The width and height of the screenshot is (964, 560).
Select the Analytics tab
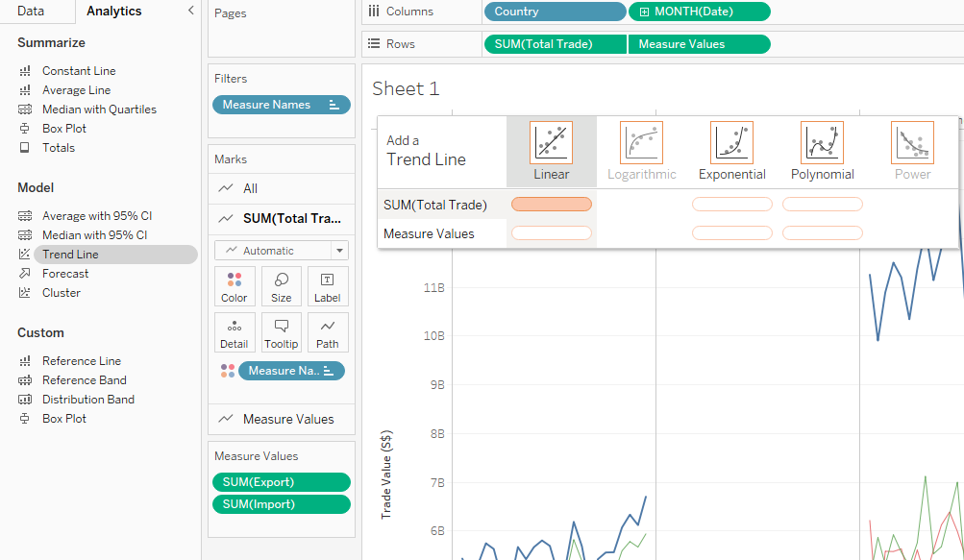coord(113,12)
